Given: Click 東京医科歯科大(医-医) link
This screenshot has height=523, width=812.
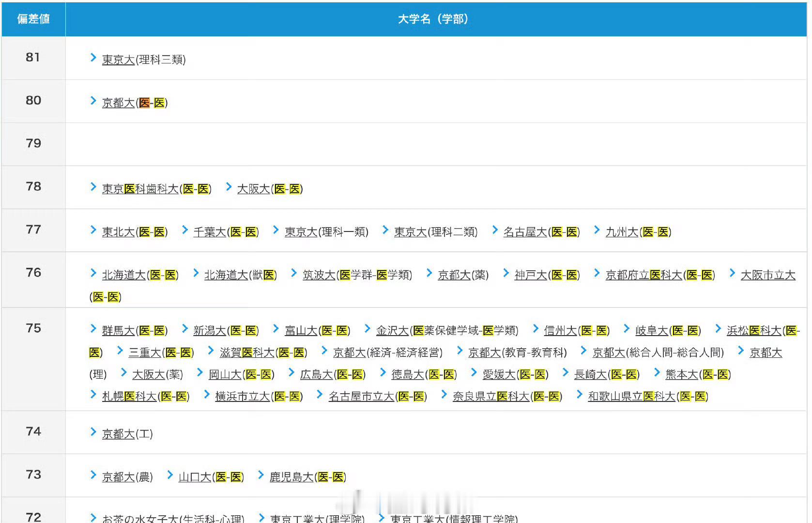Looking at the screenshot, I should (x=156, y=189).
